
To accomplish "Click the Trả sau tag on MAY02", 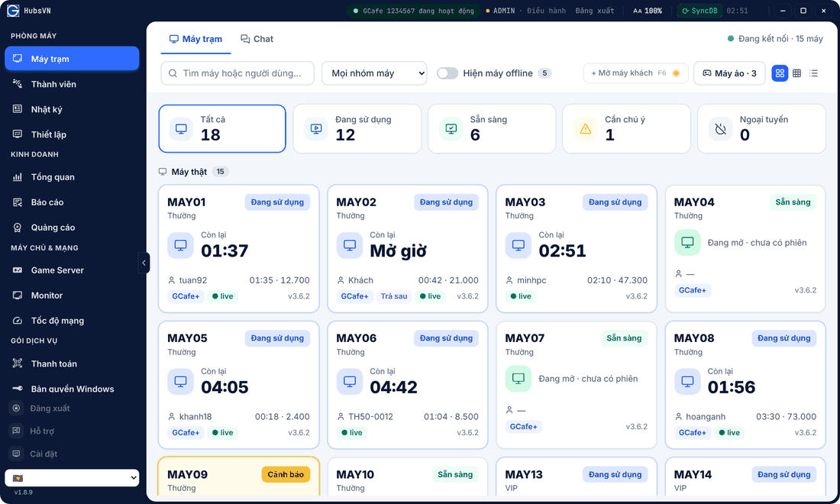I will tap(394, 296).
